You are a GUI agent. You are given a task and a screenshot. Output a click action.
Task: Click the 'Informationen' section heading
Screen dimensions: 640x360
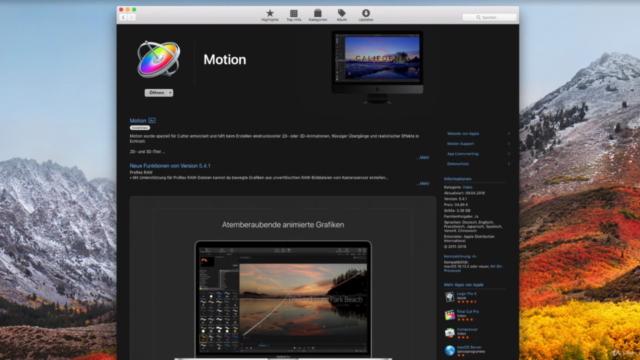(x=458, y=179)
